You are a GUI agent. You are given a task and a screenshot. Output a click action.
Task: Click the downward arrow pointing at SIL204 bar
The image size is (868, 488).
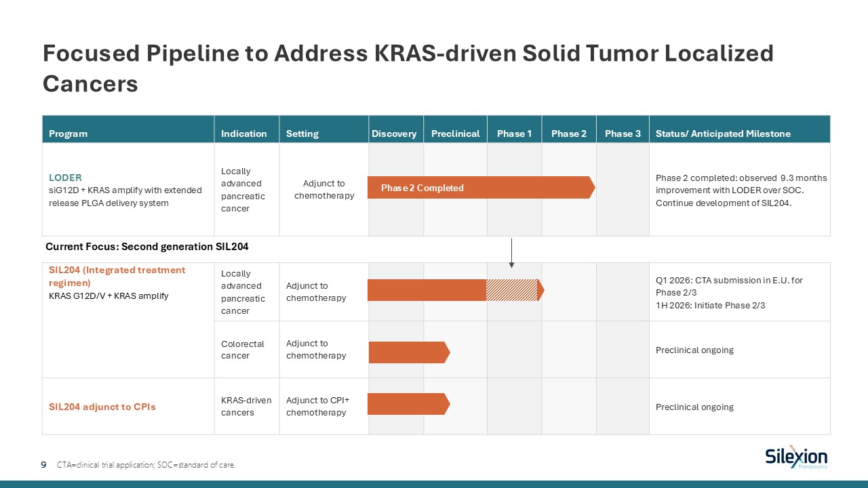511,253
